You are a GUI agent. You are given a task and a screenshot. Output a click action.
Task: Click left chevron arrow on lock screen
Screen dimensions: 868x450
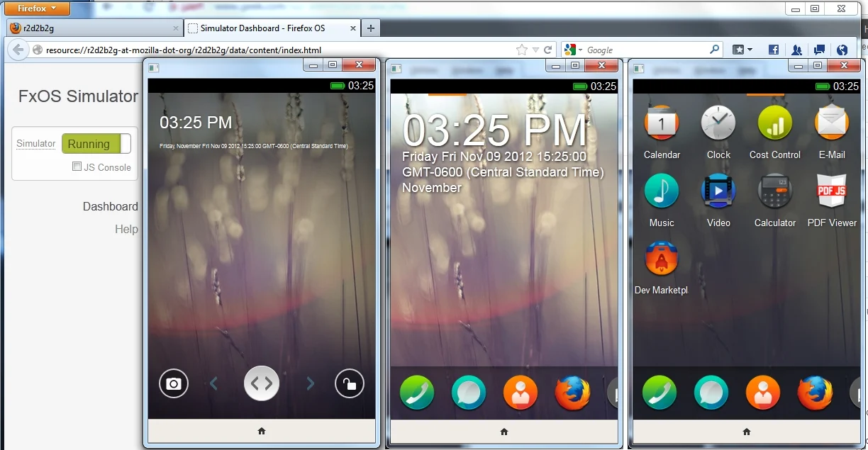(x=213, y=384)
